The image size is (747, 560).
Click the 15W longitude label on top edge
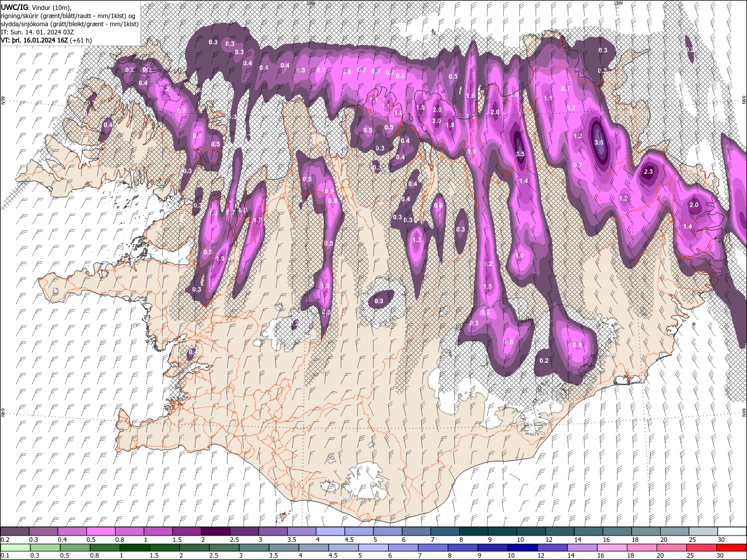coord(619,3)
